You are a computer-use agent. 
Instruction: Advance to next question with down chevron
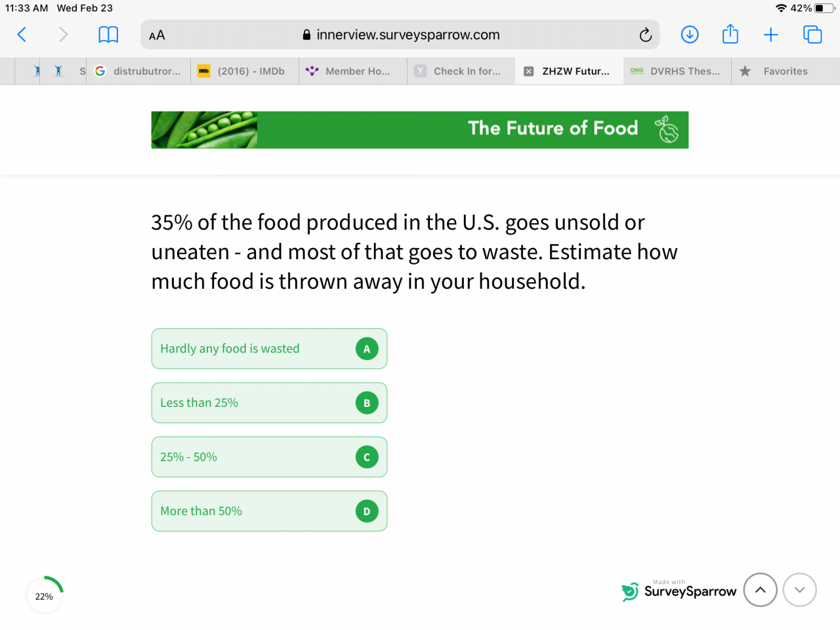(799, 590)
